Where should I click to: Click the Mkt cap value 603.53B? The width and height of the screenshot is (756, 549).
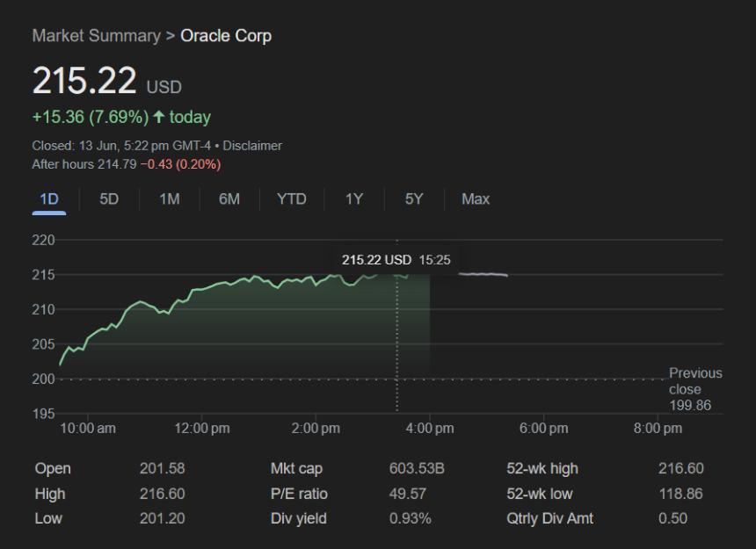coord(417,468)
